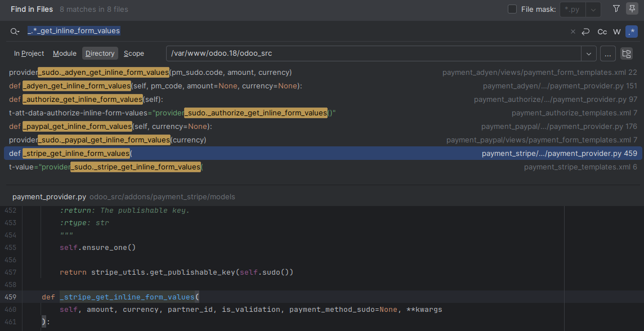Image resolution: width=644 pixels, height=331 pixels.
Task: Click the return stripe_utils.get_publishable_key code line
Action: [x=177, y=272]
